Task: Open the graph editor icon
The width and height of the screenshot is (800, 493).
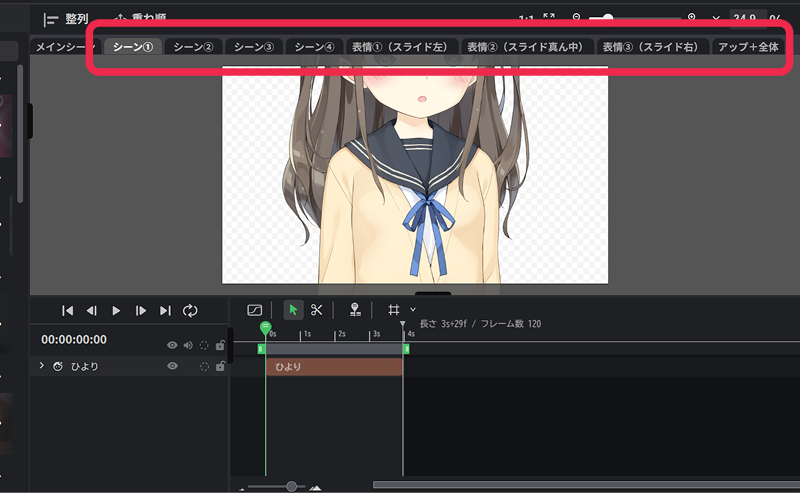Action: pos(254,310)
